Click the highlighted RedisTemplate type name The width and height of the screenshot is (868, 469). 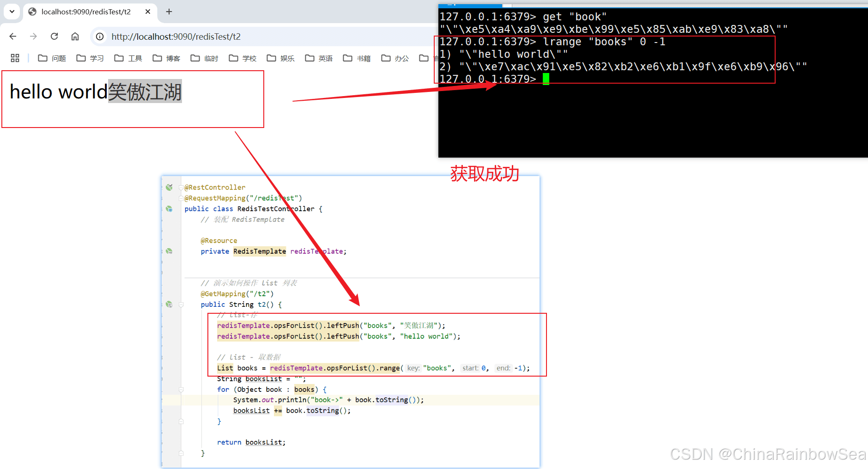click(x=260, y=251)
